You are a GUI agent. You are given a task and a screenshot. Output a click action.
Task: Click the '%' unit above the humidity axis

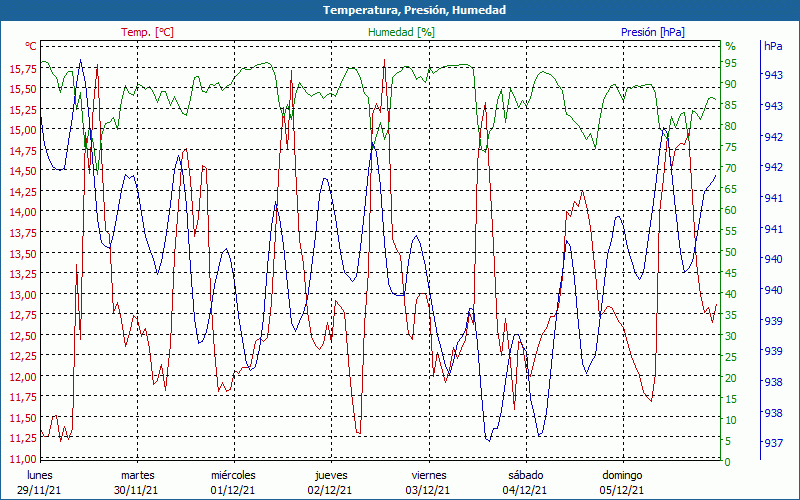(x=731, y=46)
